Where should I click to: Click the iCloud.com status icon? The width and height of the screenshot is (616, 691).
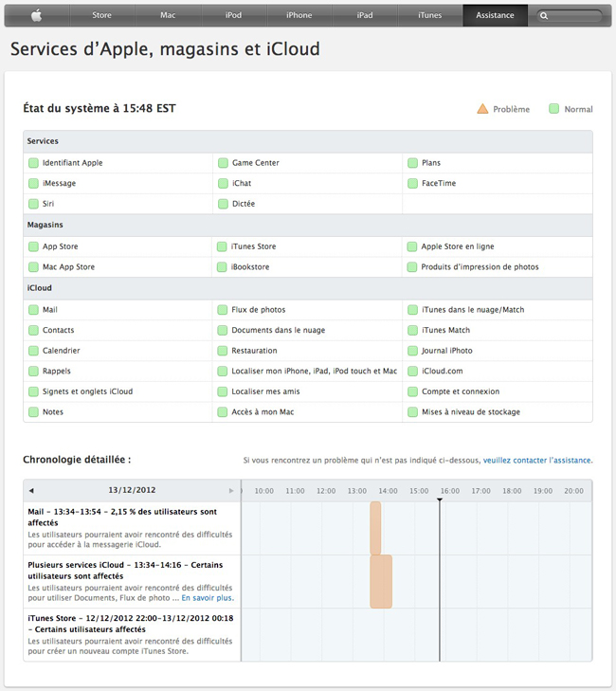[x=412, y=371]
